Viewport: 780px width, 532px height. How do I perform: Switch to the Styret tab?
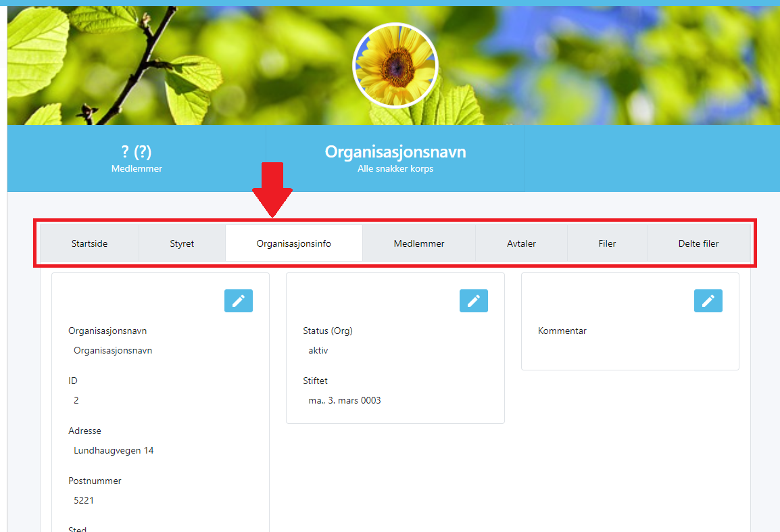coord(182,243)
